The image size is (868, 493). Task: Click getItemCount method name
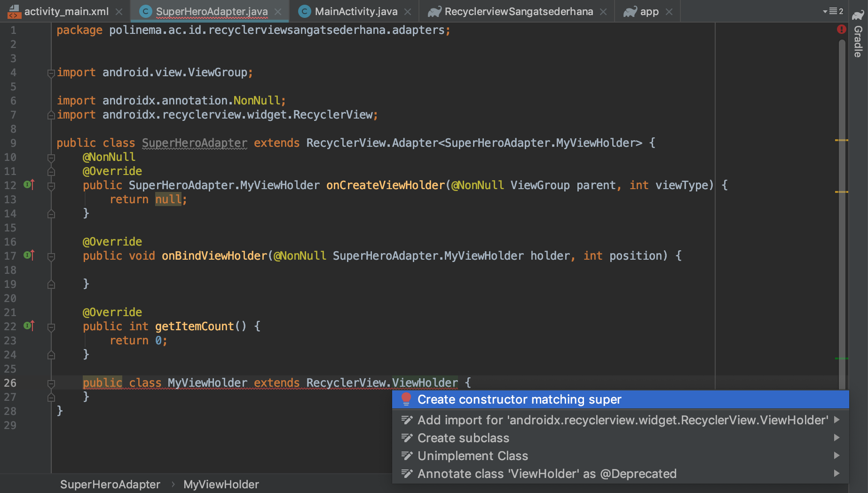194,326
